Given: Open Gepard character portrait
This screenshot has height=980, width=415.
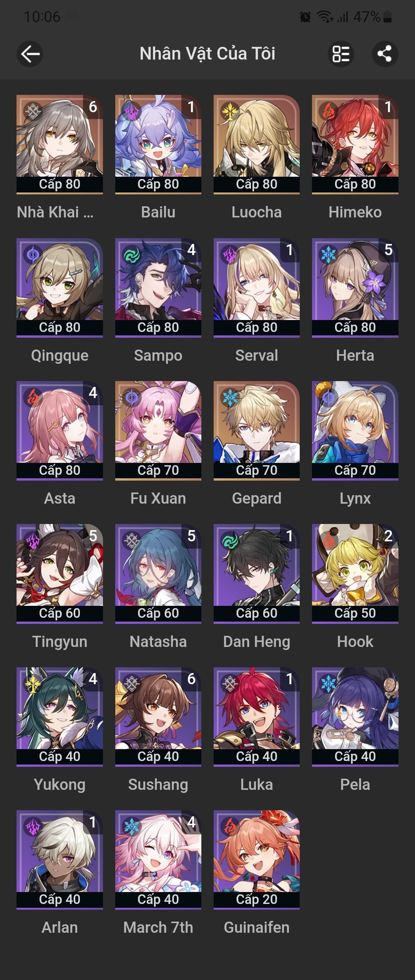Looking at the screenshot, I should 257,430.
